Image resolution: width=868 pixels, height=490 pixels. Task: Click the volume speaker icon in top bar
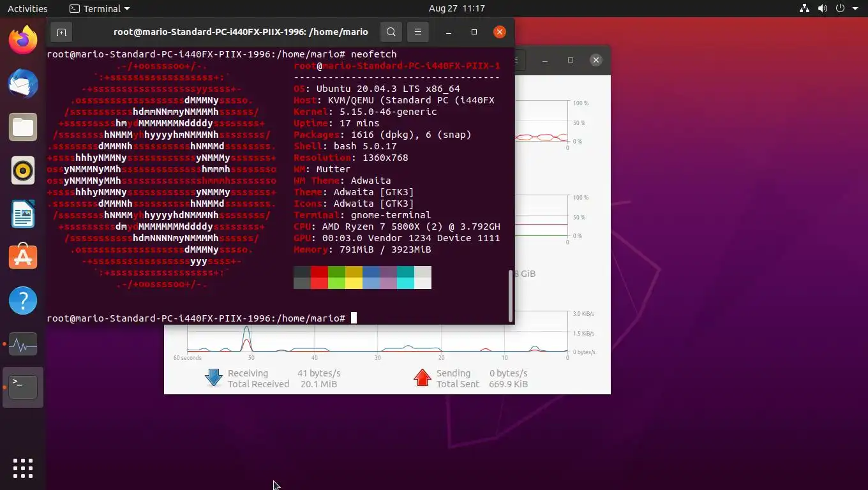[x=822, y=9]
